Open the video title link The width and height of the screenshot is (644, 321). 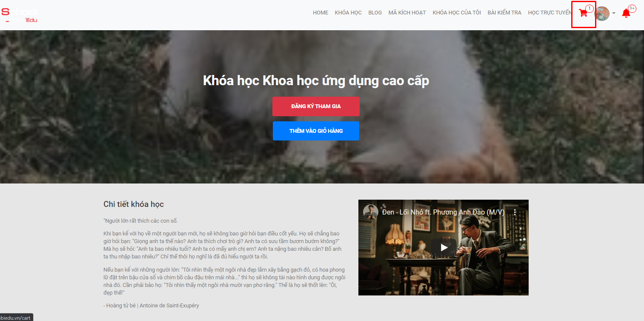443,212
